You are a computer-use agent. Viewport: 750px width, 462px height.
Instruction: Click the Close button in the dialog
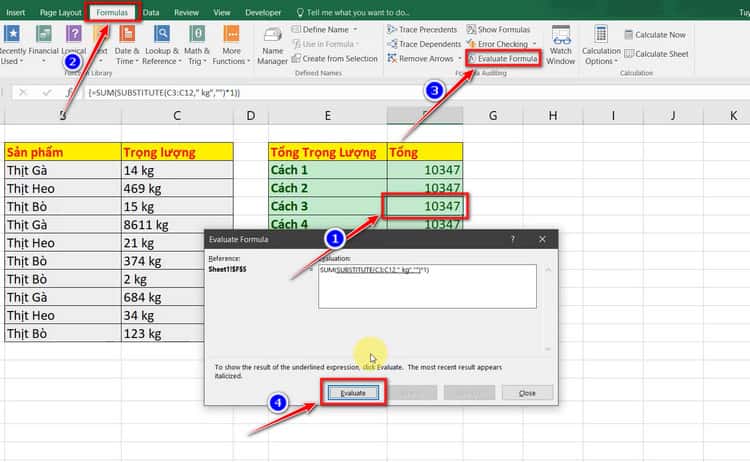526,393
